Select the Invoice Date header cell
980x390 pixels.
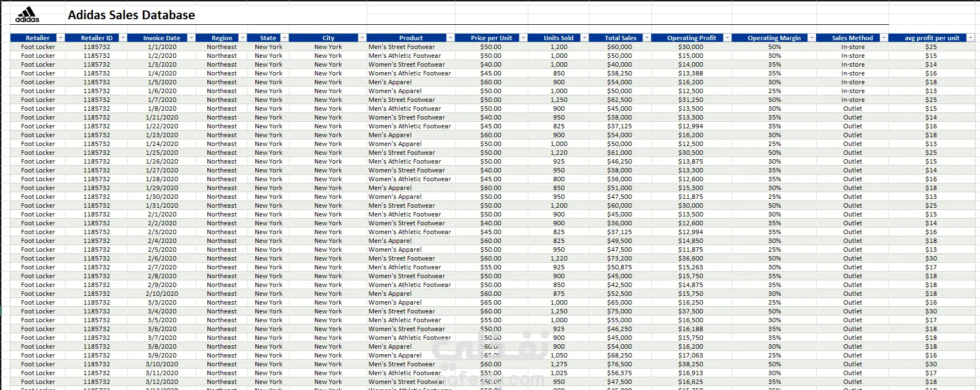[162, 38]
